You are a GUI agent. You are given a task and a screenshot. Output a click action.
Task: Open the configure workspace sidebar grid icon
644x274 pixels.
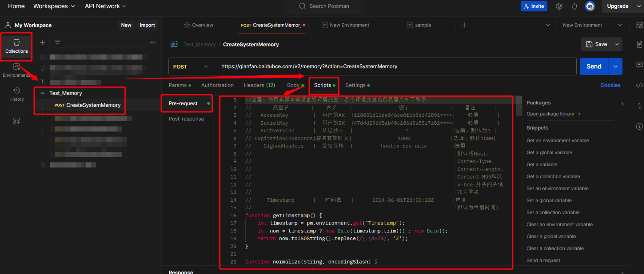click(x=16, y=121)
